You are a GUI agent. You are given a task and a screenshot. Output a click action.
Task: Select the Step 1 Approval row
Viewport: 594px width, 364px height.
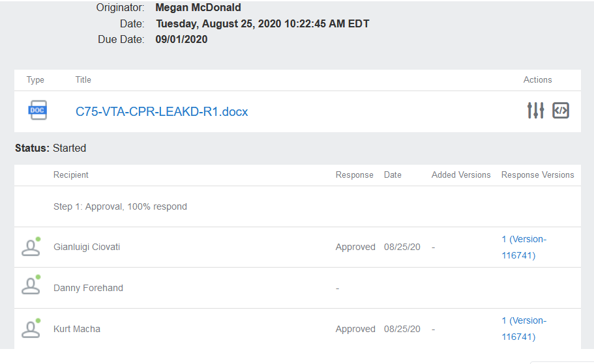point(297,206)
